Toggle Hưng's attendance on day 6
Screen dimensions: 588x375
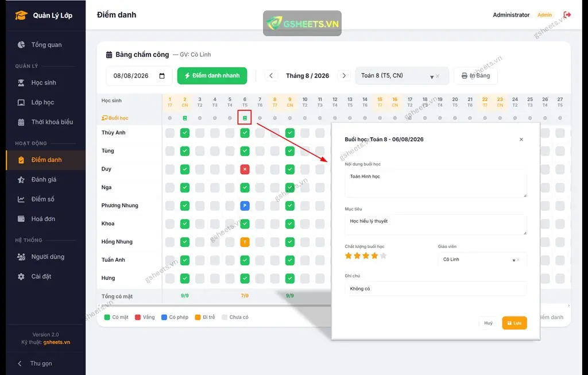coord(245,279)
